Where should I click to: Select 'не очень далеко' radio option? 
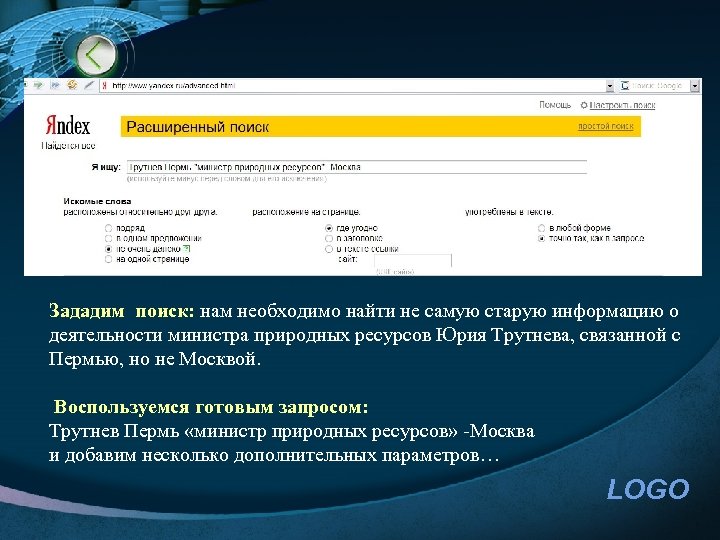coord(108,249)
